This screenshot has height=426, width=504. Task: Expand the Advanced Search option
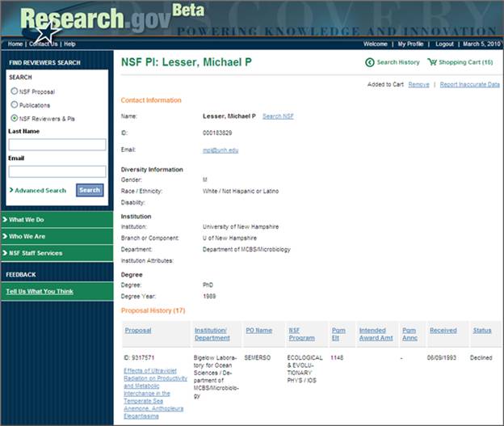point(39,191)
